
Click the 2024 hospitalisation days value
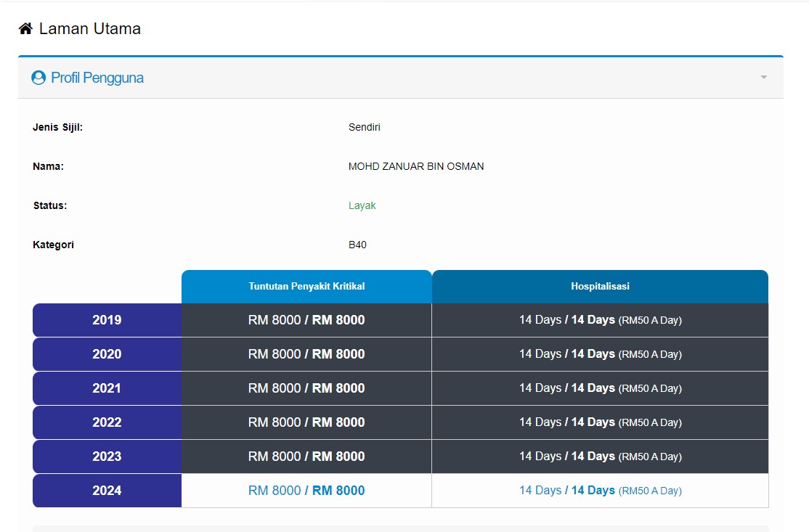[601, 490]
